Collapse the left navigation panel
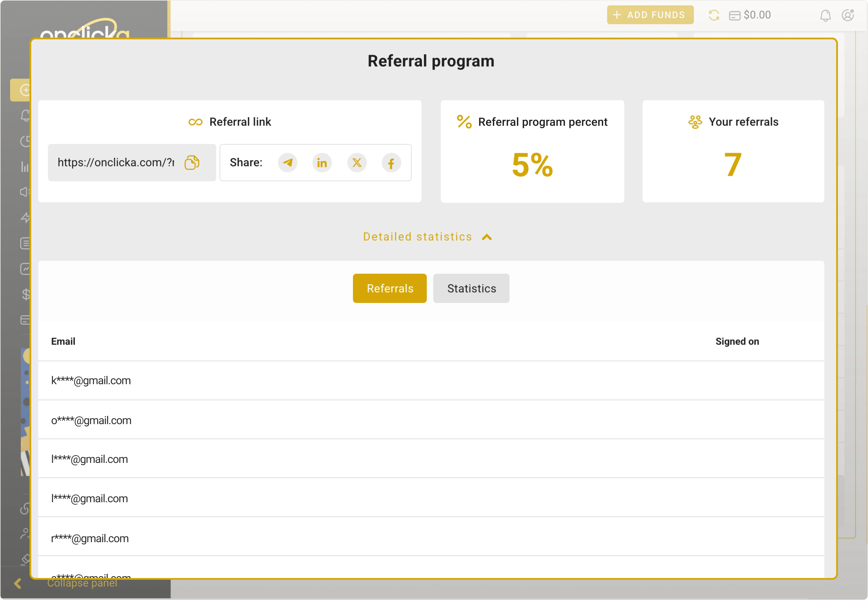The height and width of the screenshot is (600, 868). point(17,583)
